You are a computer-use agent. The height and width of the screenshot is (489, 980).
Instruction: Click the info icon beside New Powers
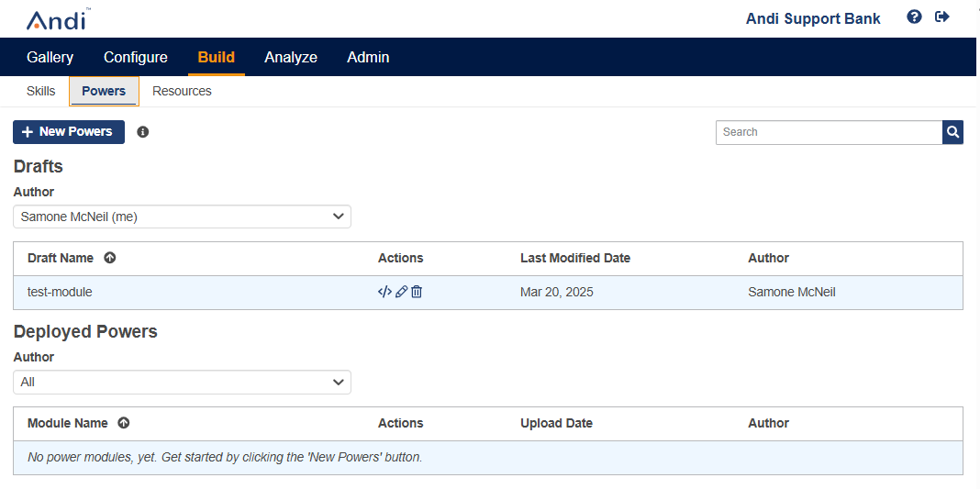(x=143, y=132)
